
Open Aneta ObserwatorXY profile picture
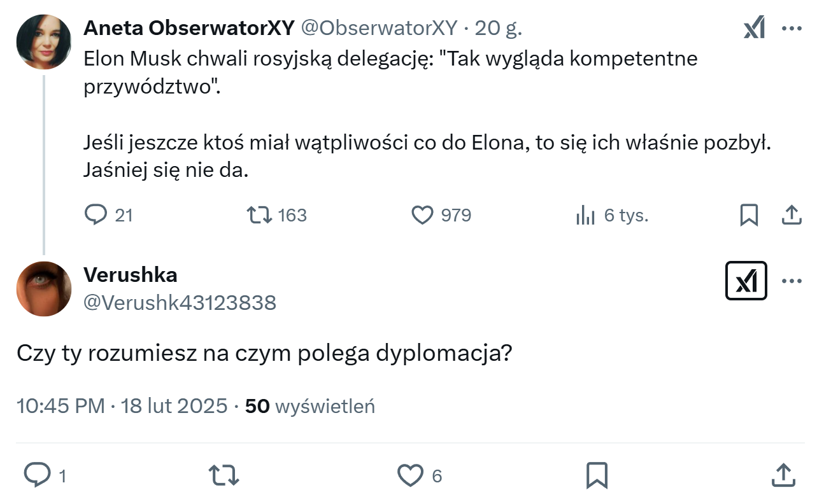coord(43,41)
